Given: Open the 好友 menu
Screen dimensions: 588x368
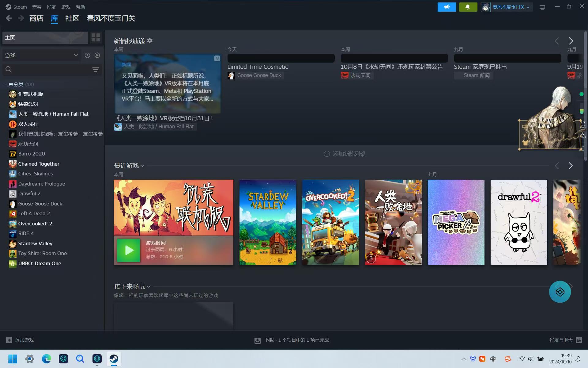Looking at the screenshot, I should coord(51,7).
